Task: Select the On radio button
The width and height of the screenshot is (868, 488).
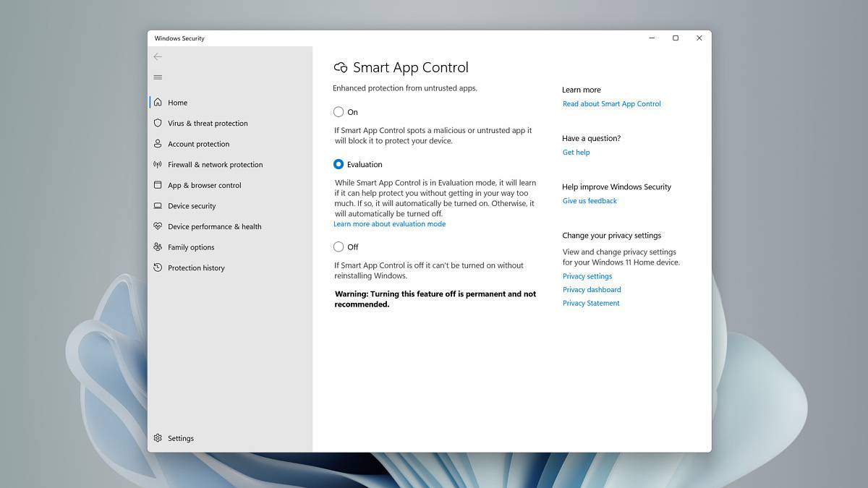Action: coord(339,112)
